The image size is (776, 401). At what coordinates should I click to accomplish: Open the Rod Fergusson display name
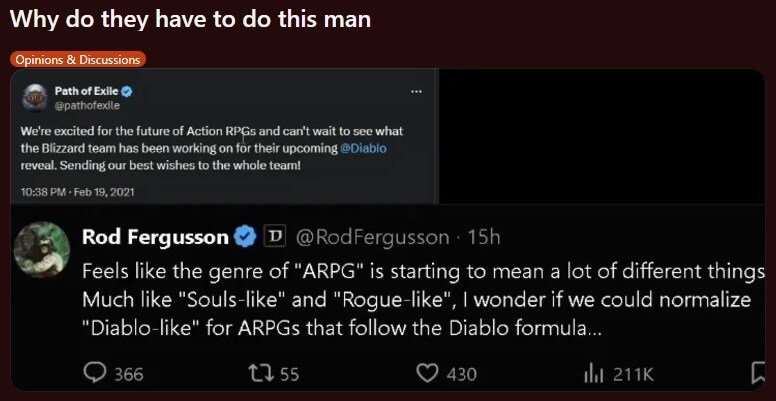coord(154,237)
